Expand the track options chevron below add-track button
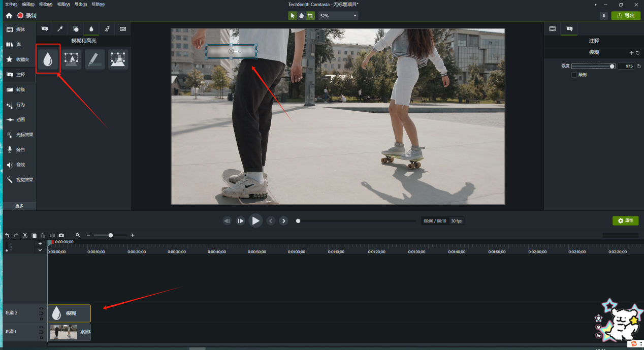 (40, 250)
